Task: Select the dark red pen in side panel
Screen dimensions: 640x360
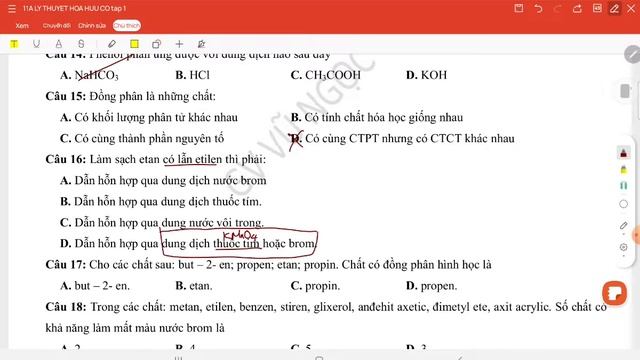Action: tap(623, 153)
